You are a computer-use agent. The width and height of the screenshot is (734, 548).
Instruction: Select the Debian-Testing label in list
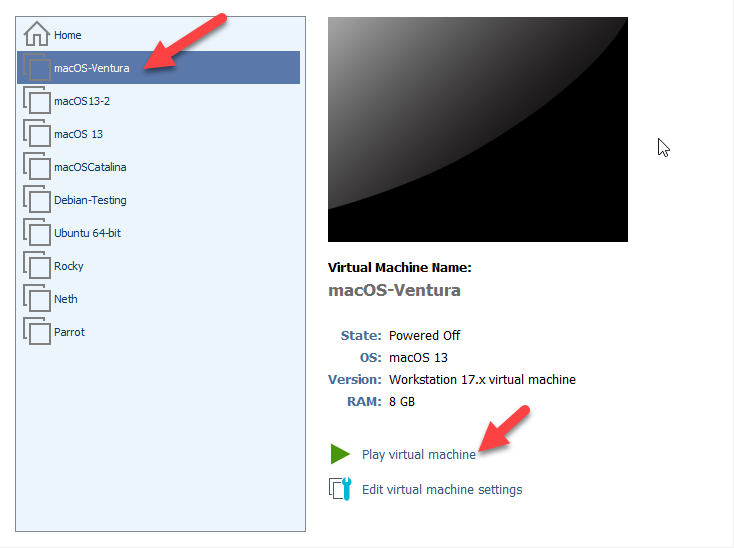(x=90, y=200)
